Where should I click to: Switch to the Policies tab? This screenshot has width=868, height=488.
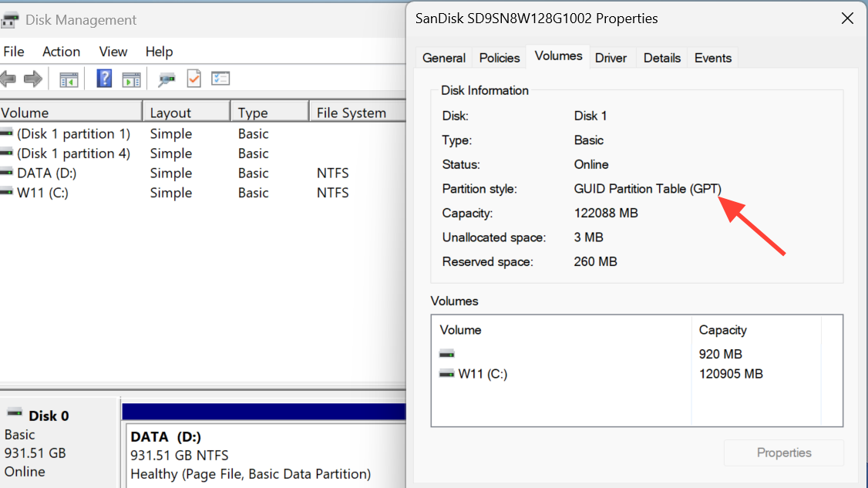pos(500,58)
